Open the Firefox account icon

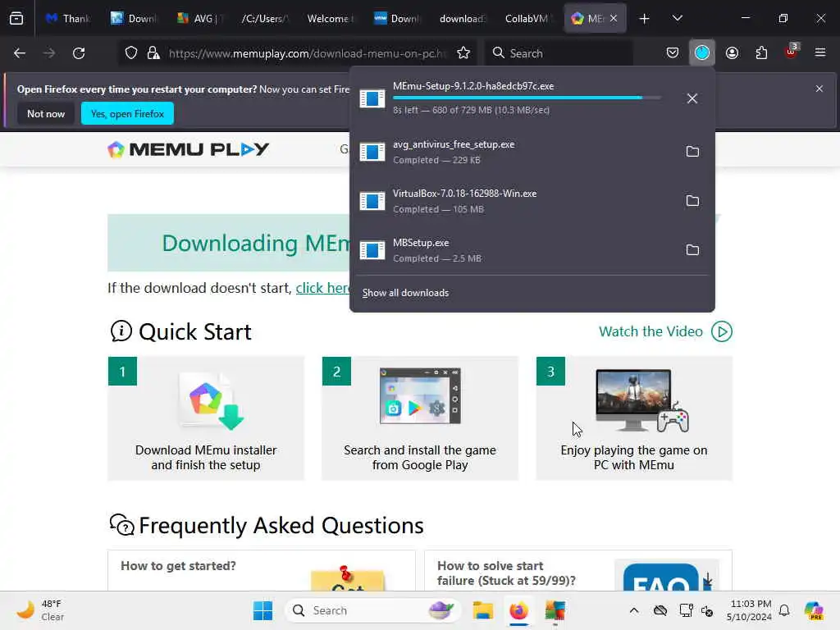pyautogui.click(x=732, y=53)
